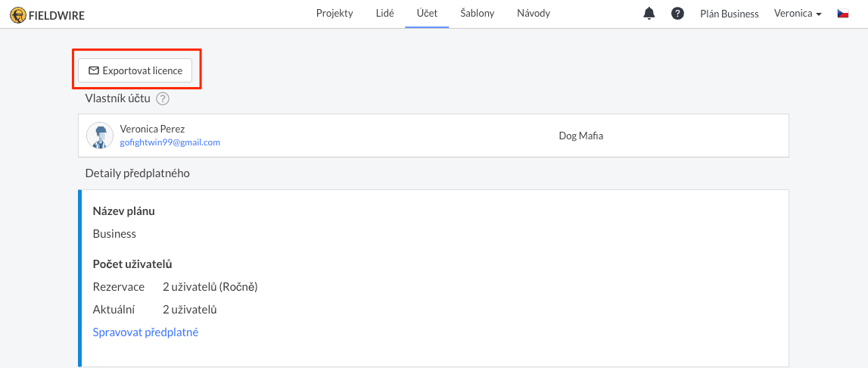The image size is (868, 368).
Task: Click the Exportovat licence button
Action: pos(135,70)
